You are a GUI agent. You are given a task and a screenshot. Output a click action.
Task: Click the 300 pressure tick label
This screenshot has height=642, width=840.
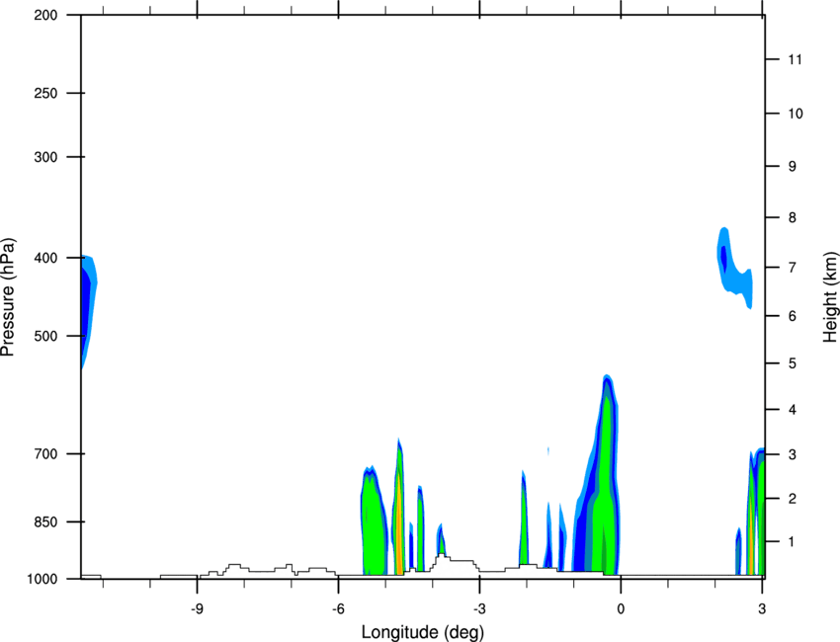[x=45, y=157]
